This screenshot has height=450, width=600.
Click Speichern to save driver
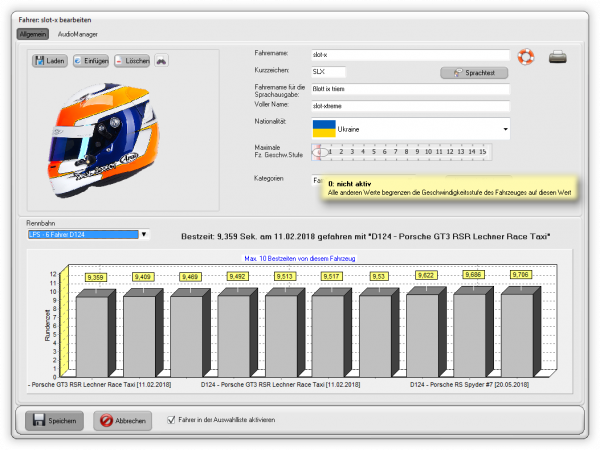coord(52,421)
